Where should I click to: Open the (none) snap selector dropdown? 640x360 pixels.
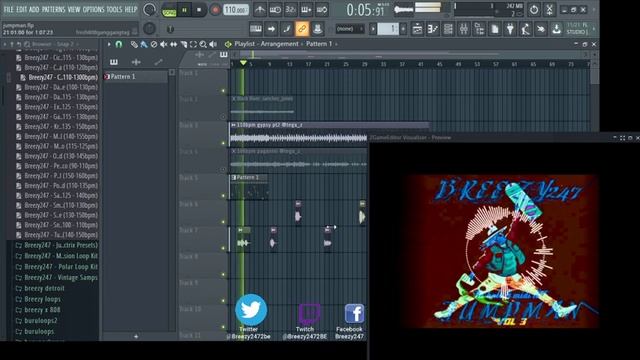pyautogui.click(x=350, y=29)
